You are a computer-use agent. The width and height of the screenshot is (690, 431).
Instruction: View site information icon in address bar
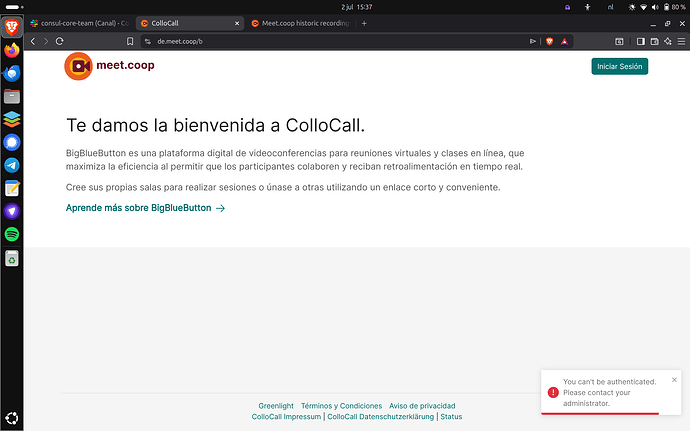148,41
